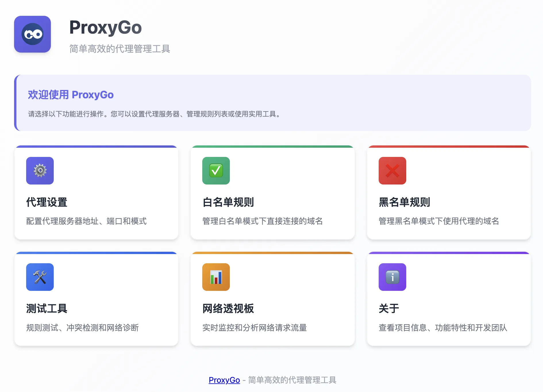The image size is (543, 392).
Task: Click the hammer and wrench icon for 测试工具
Action: click(x=40, y=277)
